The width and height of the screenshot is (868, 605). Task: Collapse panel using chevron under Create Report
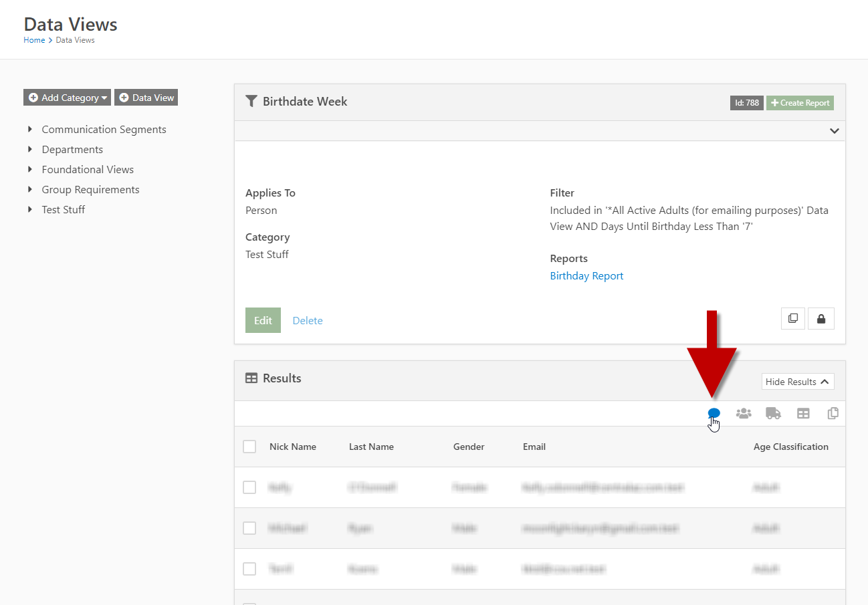click(x=834, y=131)
